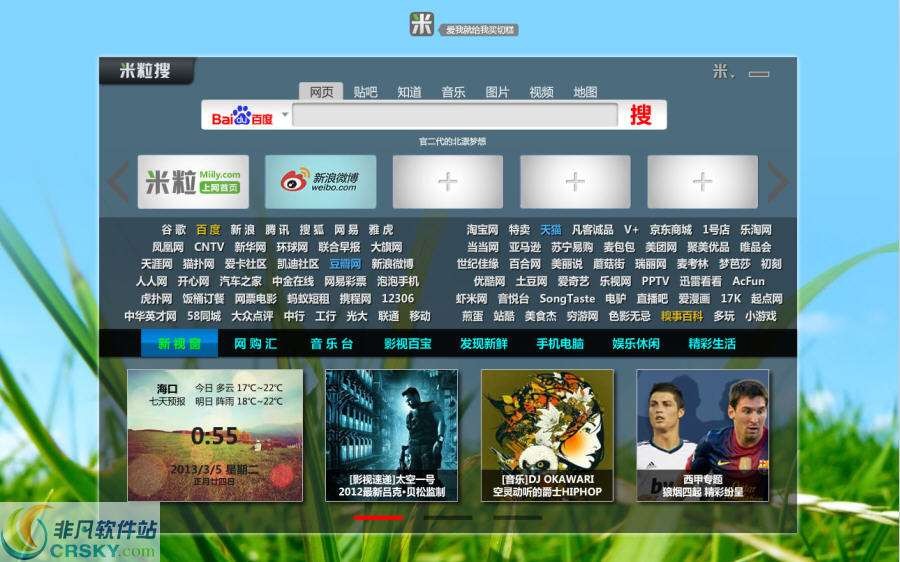Switch to the 网购汇 category tab
This screenshot has width=900, height=562.
(x=255, y=343)
